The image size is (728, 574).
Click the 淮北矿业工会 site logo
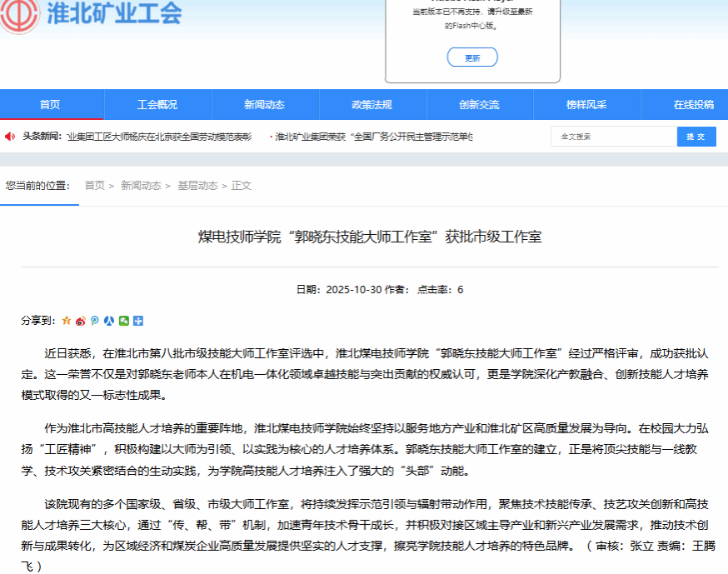92,14
